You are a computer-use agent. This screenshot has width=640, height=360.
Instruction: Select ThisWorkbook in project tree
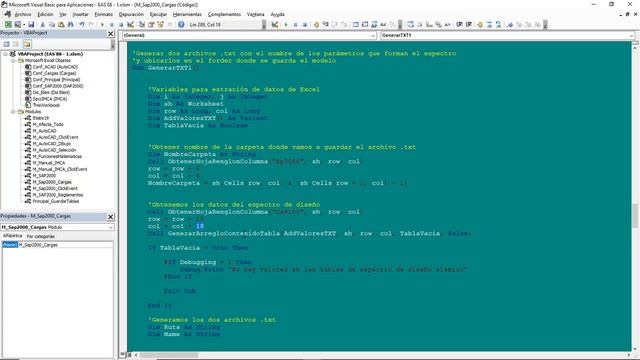[x=46, y=105]
